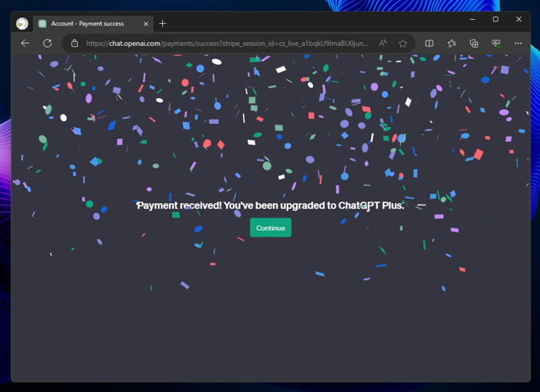
Task: Go back using the browser back arrow
Action: [25, 44]
